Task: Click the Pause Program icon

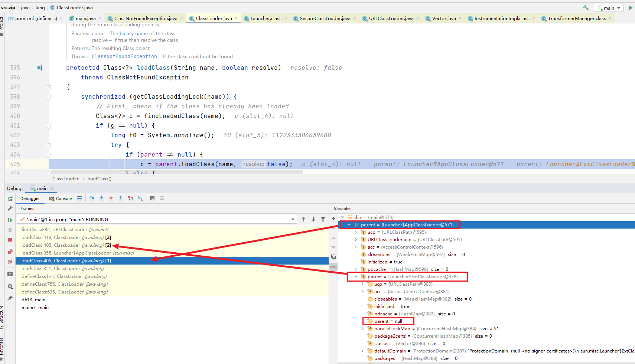Action: pyautogui.click(x=10, y=230)
